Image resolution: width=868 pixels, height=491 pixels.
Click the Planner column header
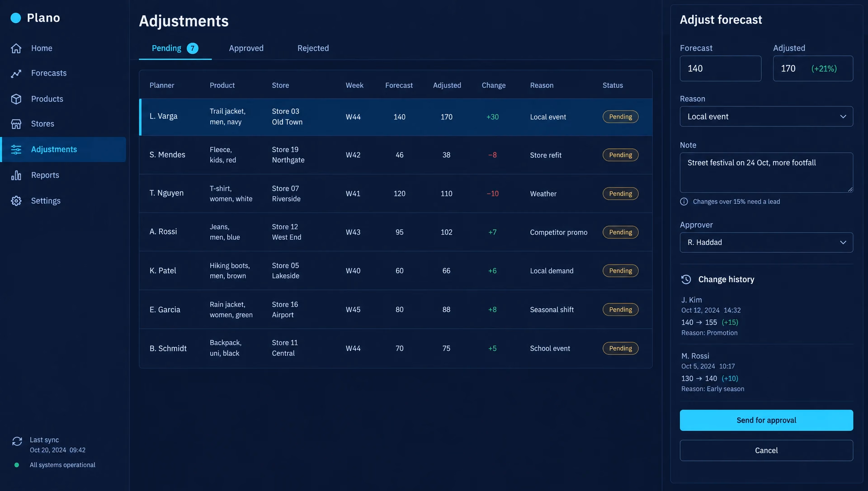(x=162, y=85)
